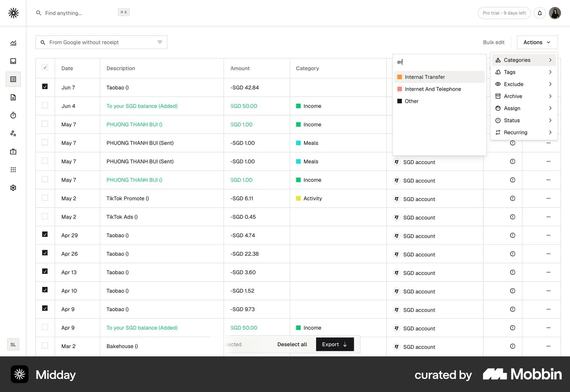Screen dimensions: 570x392
Task: Open the notification bell
Action: coord(540,13)
